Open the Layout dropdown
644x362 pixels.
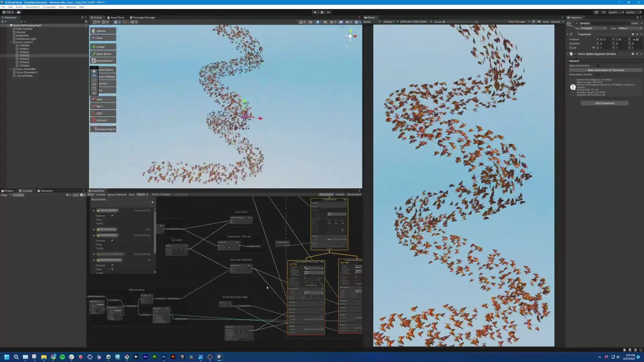tap(633, 12)
